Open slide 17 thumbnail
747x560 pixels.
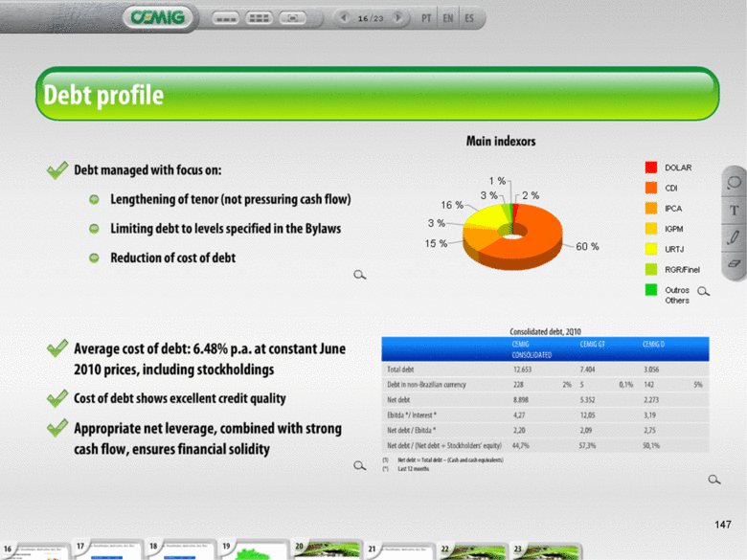click(x=107, y=550)
